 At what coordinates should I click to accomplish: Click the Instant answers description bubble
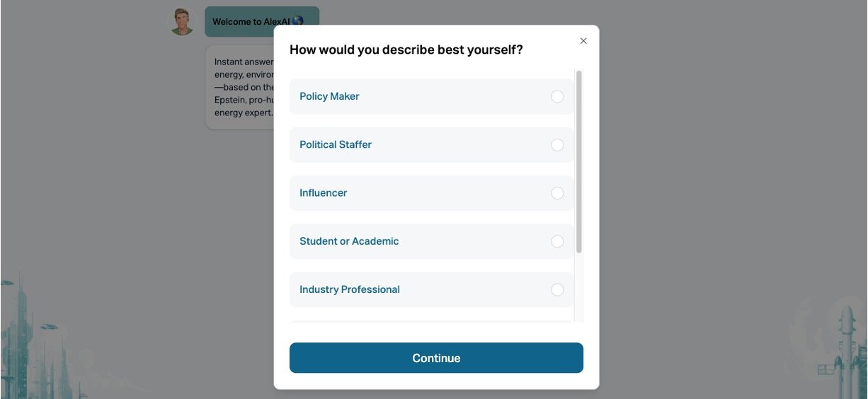[241, 87]
